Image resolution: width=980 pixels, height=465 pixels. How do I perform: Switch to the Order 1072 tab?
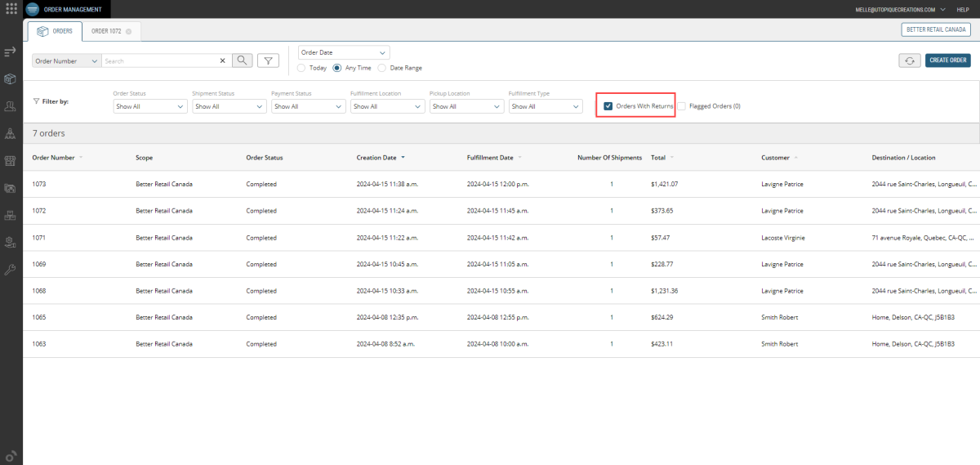coord(105,31)
